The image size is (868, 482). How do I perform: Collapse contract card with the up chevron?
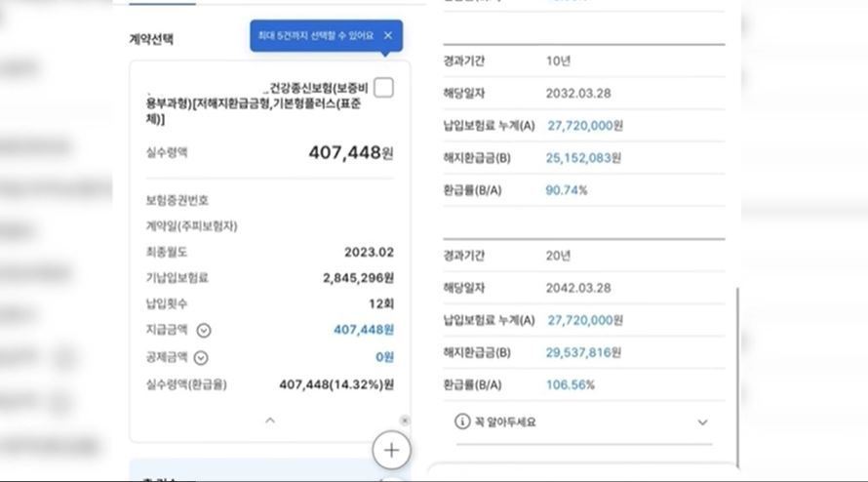tap(270, 421)
